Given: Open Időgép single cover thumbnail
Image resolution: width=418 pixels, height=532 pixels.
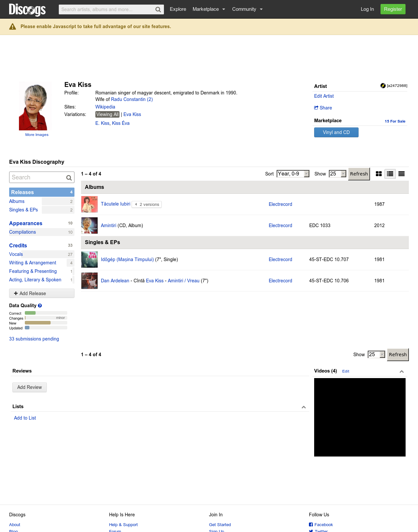Looking at the screenshot, I should (x=89, y=259).
